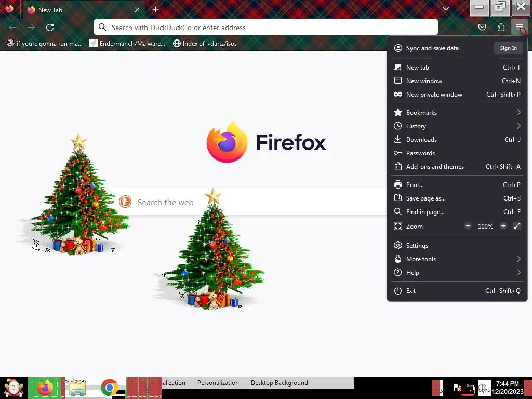Click the Passwords key icon
Screen dimensions: 532x399
(398, 153)
